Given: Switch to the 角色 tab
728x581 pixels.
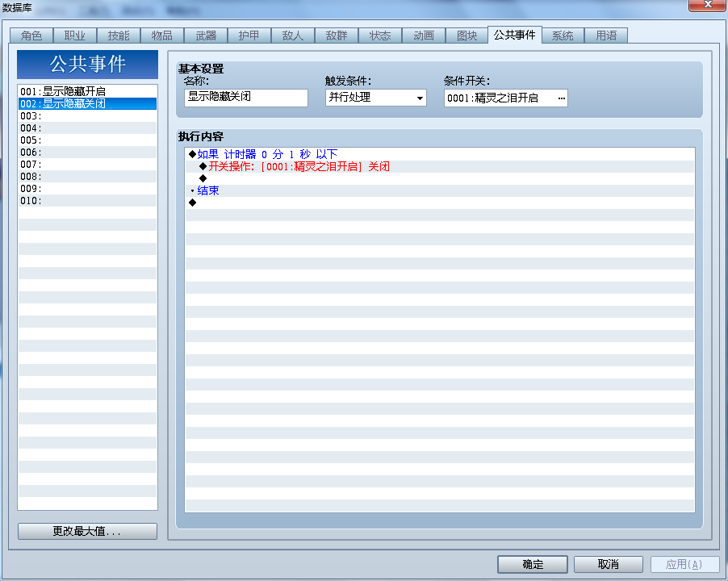Looking at the screenshot, I should (x=31, y=36).
